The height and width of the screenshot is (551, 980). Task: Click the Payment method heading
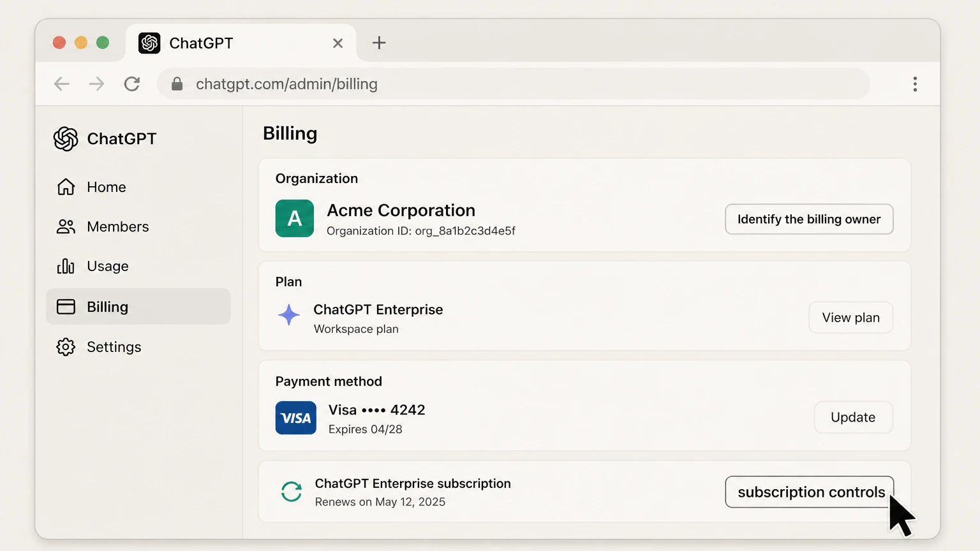click(329, 381)
